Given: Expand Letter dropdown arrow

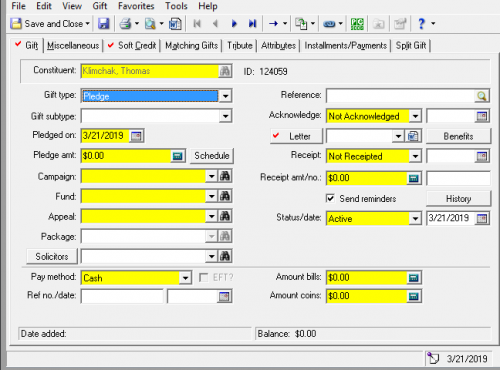Looking at the screenshot, I should (398, 136).
